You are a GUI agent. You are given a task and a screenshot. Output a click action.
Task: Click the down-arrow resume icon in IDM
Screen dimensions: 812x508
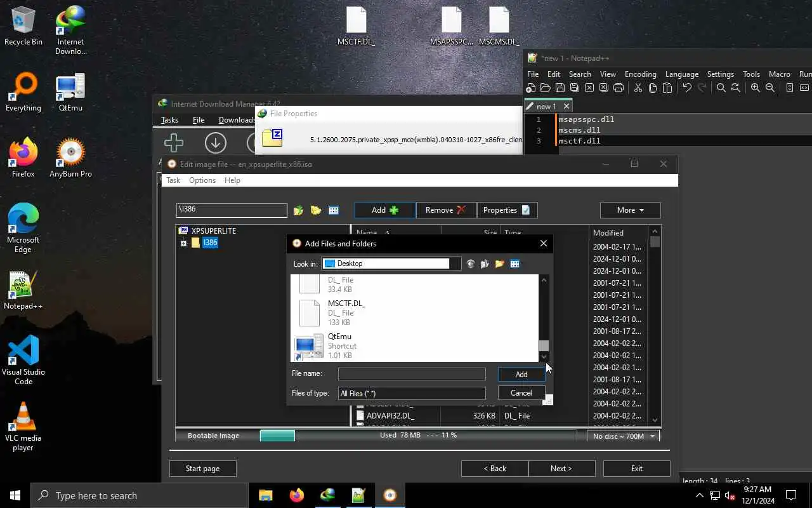tap(216, 143)
